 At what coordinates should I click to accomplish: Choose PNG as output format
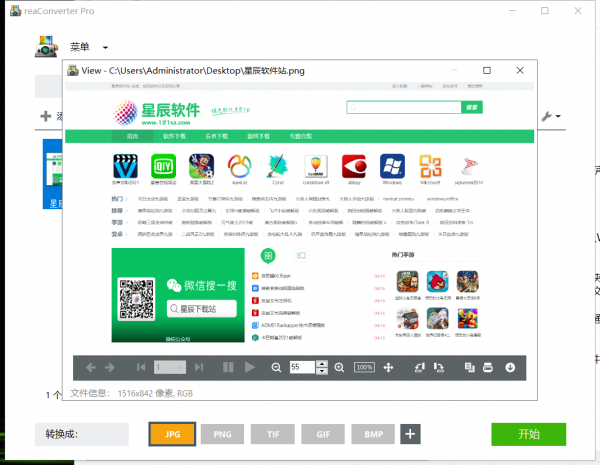click(222, 434)
